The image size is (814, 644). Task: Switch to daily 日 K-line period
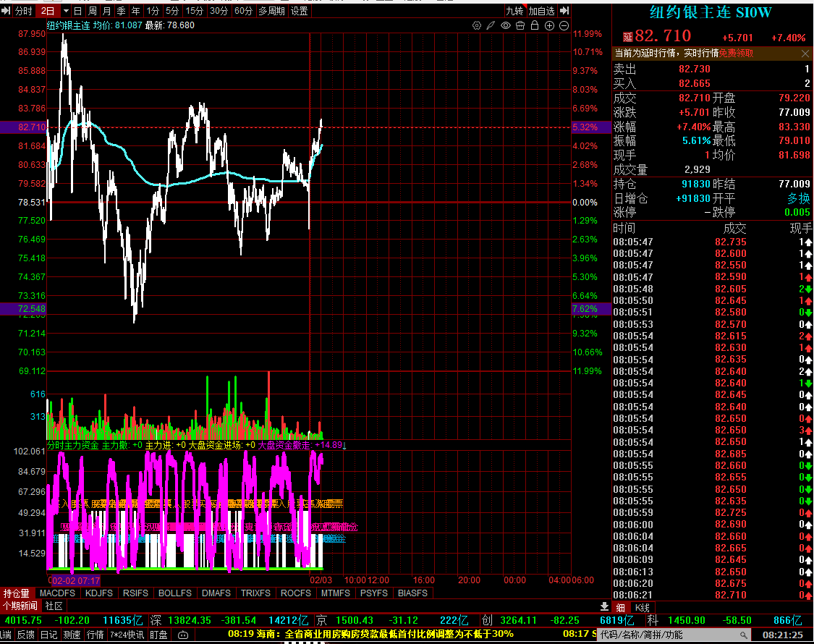tap(78, 10)
